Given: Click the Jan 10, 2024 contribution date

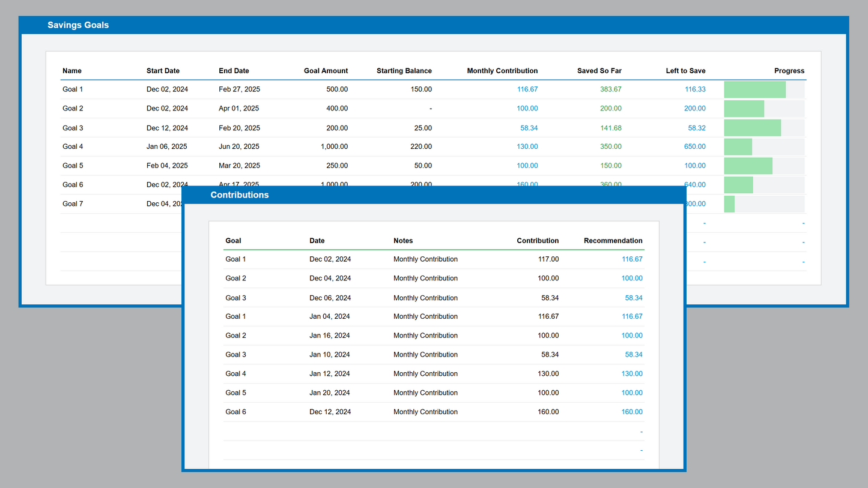Looking at the screenshot, I should 330,355.
